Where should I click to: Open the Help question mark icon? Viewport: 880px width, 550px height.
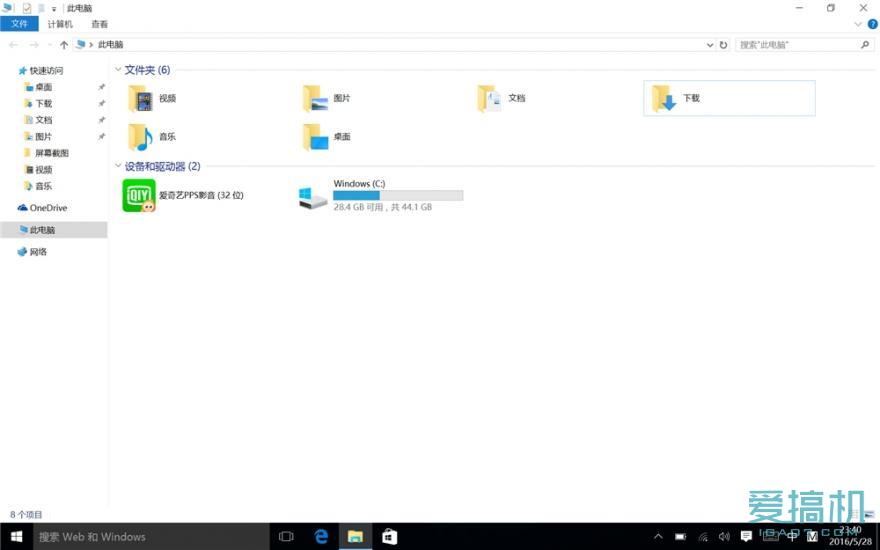coord(873,24)
